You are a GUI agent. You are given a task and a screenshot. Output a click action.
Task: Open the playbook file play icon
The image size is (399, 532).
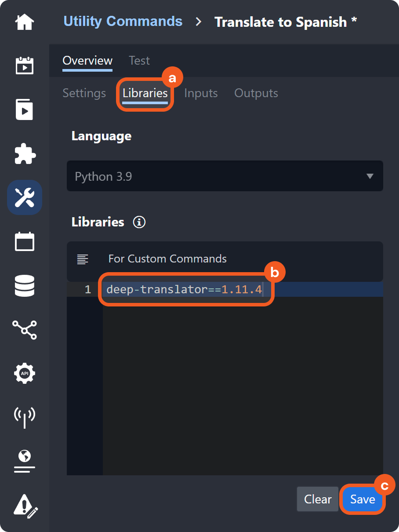[x=25, y=109]
